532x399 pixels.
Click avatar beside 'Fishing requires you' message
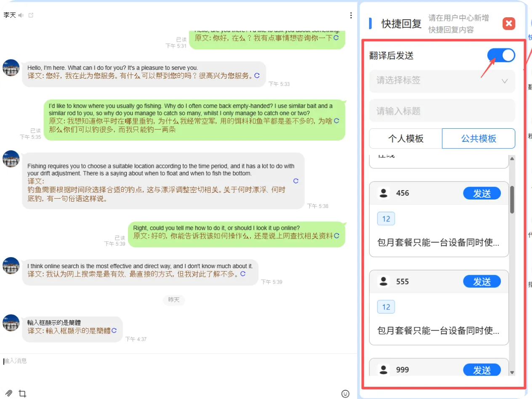11,159
